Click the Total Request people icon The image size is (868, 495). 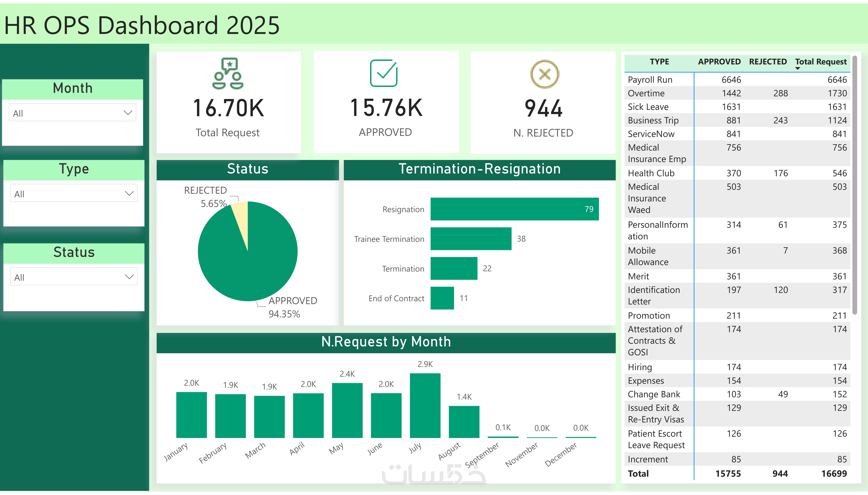[228, 73]
